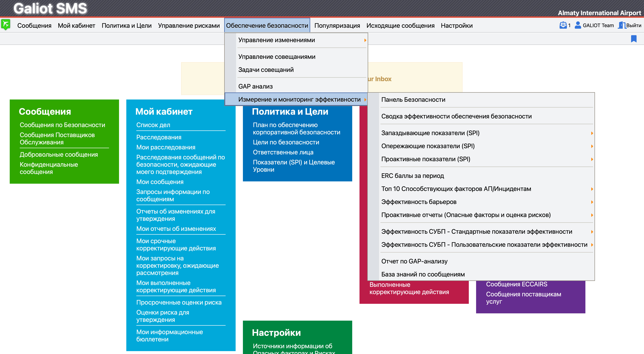The width and height of the screenshot is (644, 354).
Task: Open Добровольные сообщения link
Action: [59, 155]
